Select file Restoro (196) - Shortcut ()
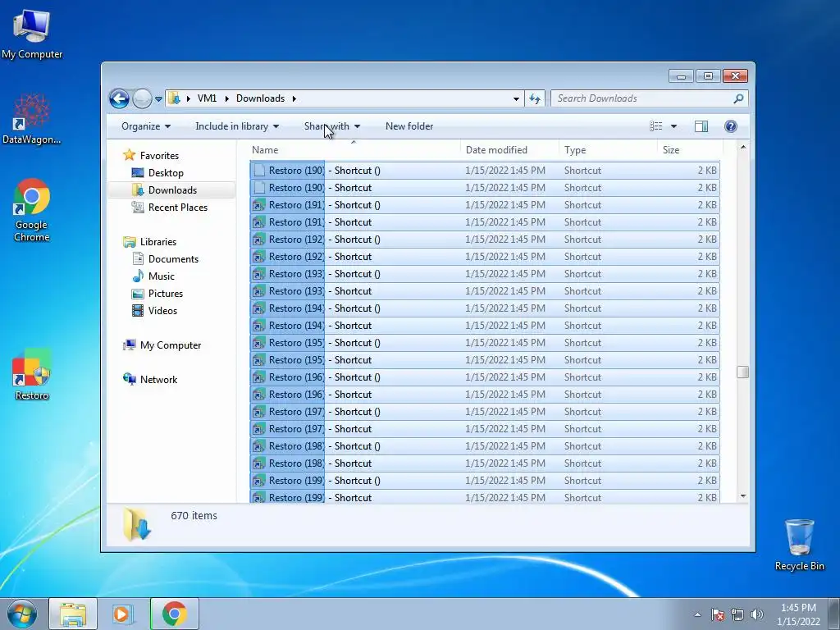 point(484,377)
